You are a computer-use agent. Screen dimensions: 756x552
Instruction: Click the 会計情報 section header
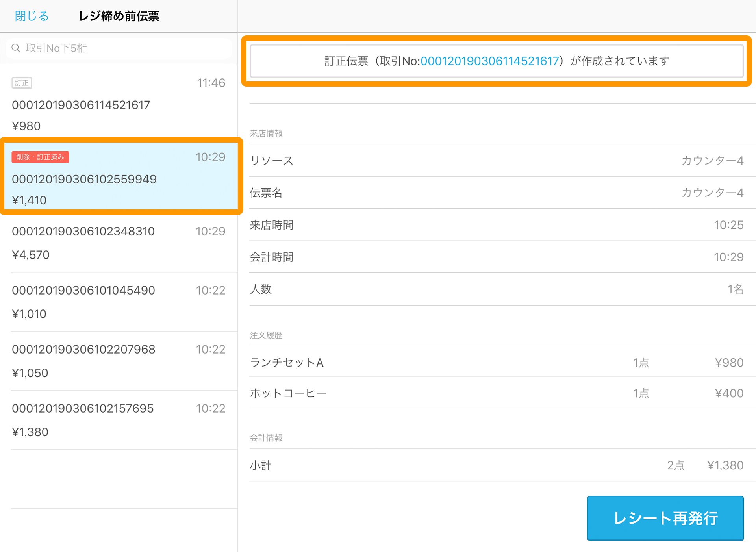[x=266, y=438]
